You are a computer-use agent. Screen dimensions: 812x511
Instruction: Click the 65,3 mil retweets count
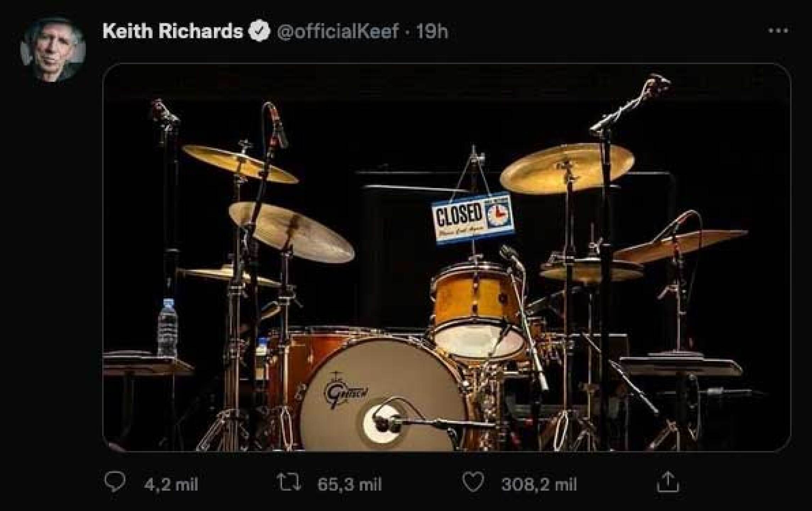click(349, 484)
